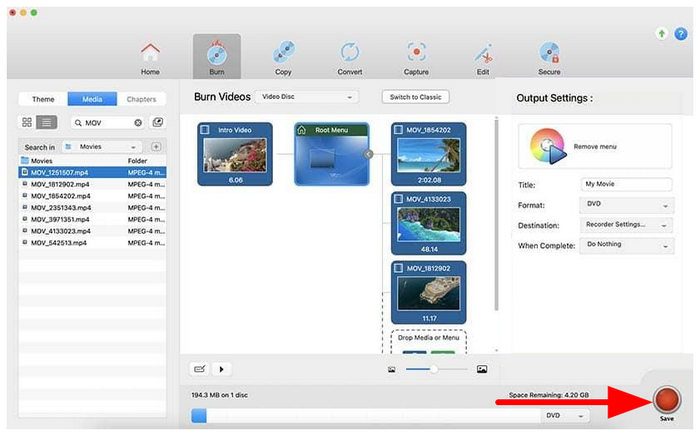The width and height of the screenshot is (700, 436).
Task: Open the blue help question icon
Action: point(681,33)
